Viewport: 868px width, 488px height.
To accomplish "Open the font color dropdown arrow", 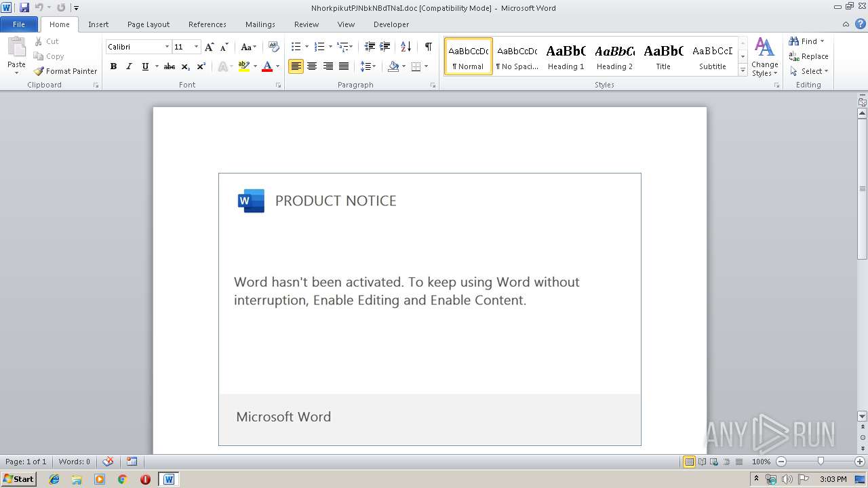I will click(277, 66).
